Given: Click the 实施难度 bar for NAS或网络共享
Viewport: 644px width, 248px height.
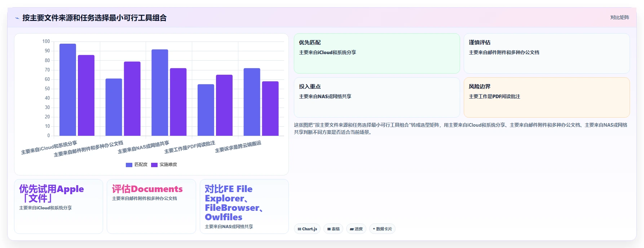Looking at the screenshot, I should (178, 102).
